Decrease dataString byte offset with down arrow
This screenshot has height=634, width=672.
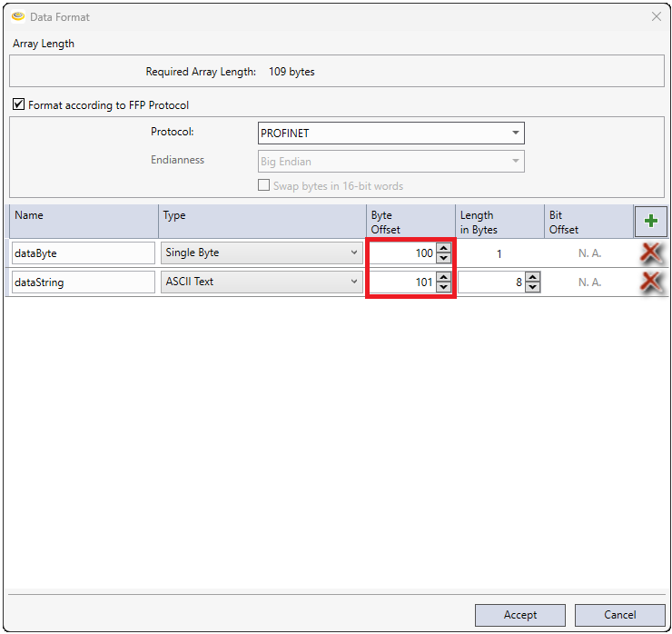pos(443,288)
